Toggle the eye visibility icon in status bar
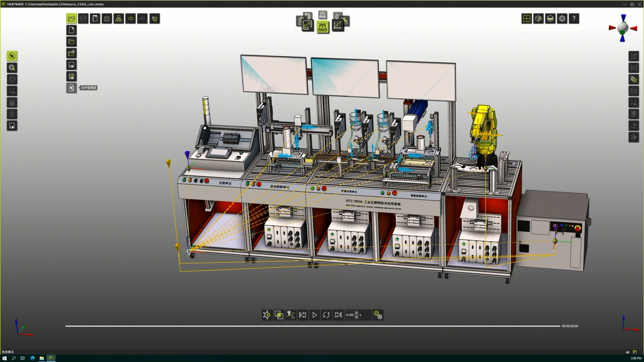 tap(628, 352)
